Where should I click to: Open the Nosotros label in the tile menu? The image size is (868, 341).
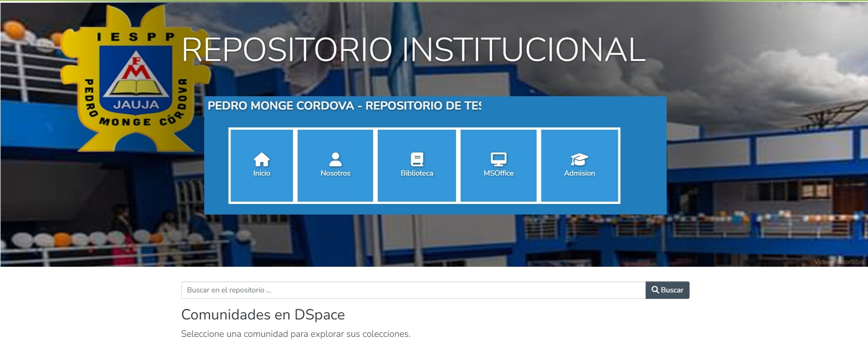(335, 173)
